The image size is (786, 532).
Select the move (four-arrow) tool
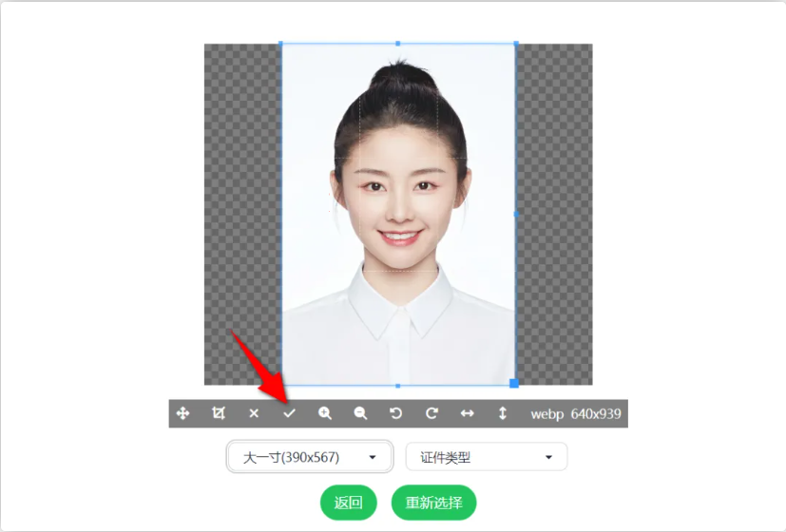tap(183, 413)
